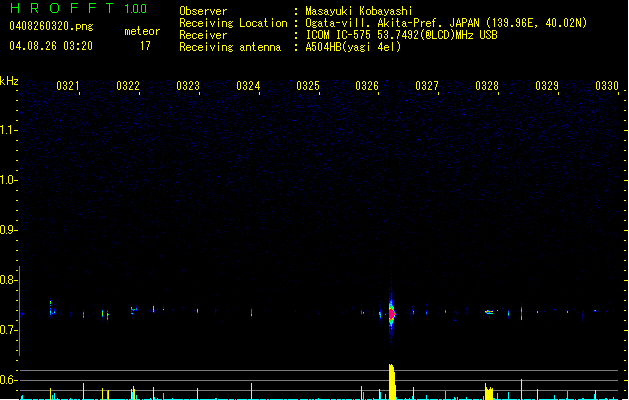The image size is (629, 400).
Task: Click the 0321 time axis marker
Action: 68,86
